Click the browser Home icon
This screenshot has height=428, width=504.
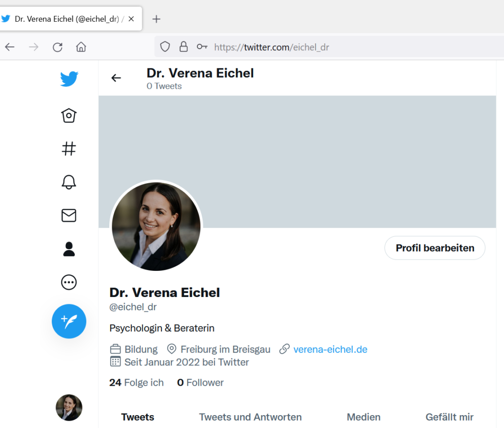coord(81,47)
